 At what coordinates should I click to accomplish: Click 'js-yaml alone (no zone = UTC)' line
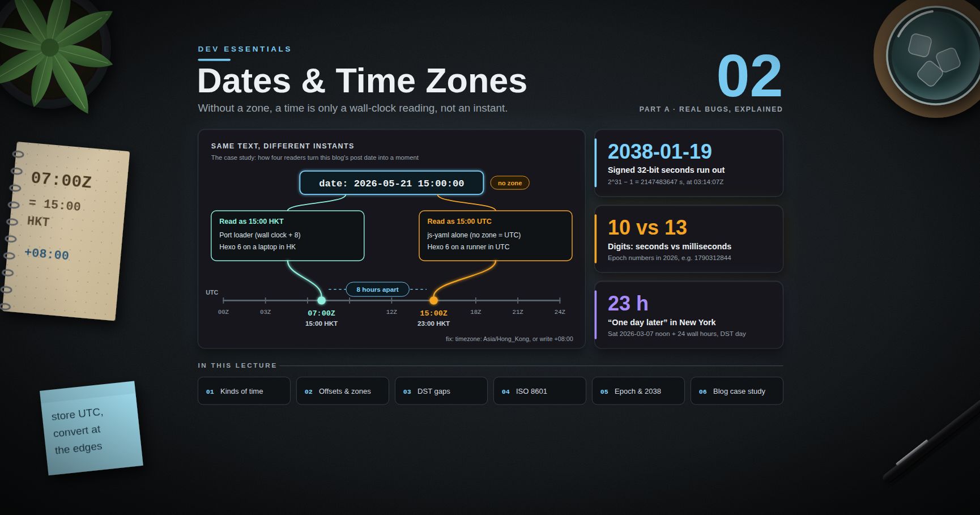click(x=474, y=235)
